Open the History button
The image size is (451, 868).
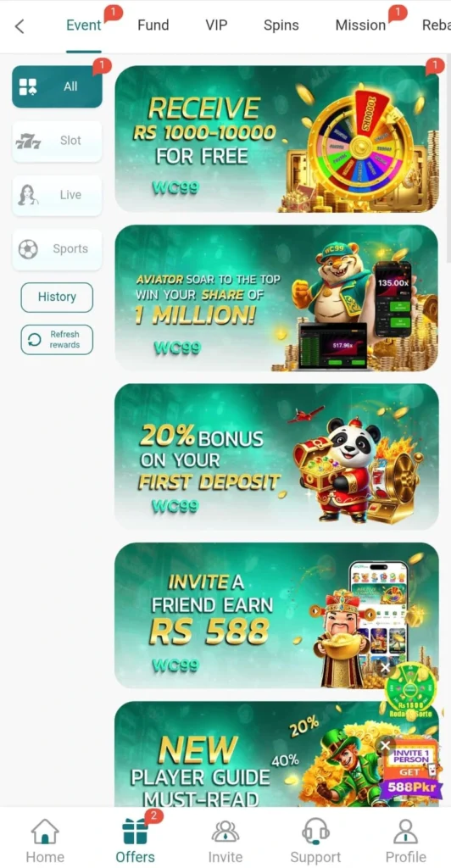tap(57, 298)
